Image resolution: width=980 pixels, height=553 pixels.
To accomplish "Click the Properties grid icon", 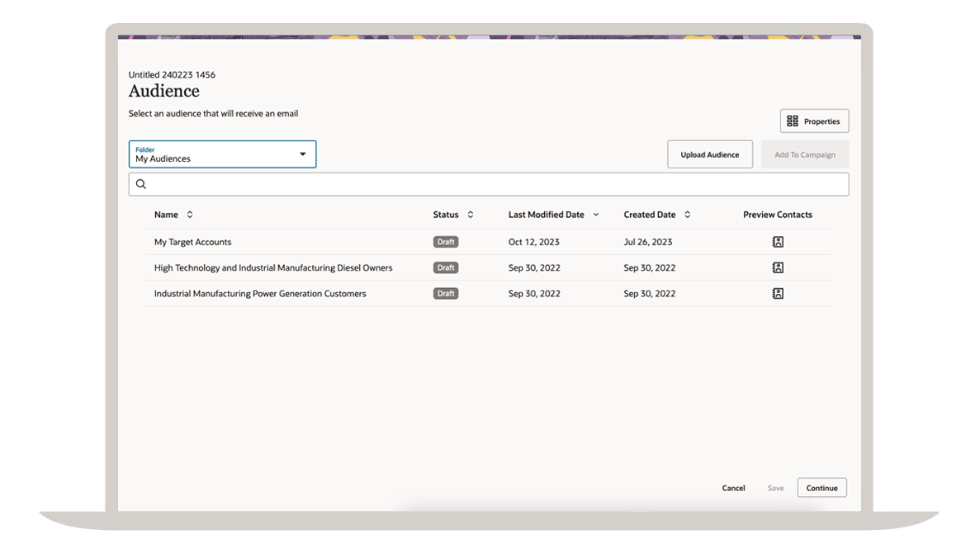I will (x=793, y=121).
